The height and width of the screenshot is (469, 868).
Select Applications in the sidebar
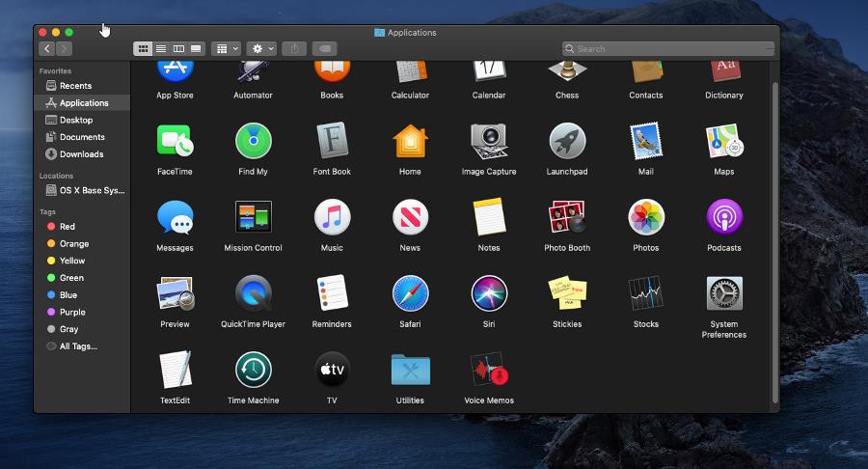(x=82, y=103)
